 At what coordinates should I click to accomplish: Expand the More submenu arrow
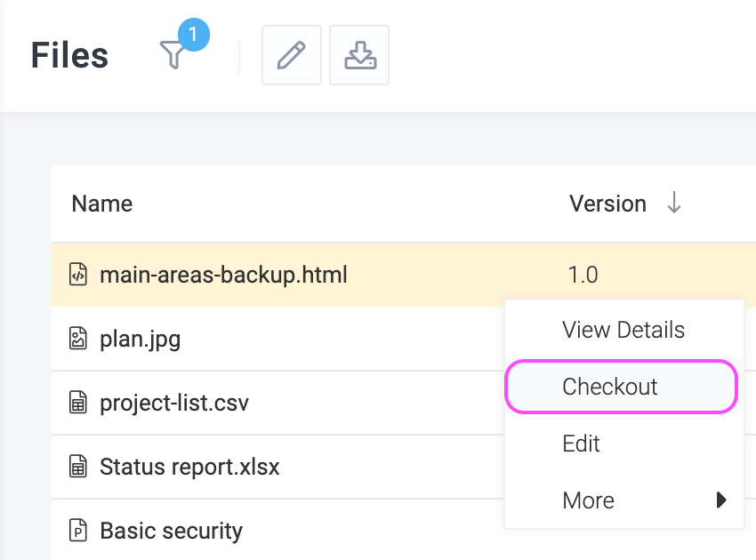pos(721,500)
